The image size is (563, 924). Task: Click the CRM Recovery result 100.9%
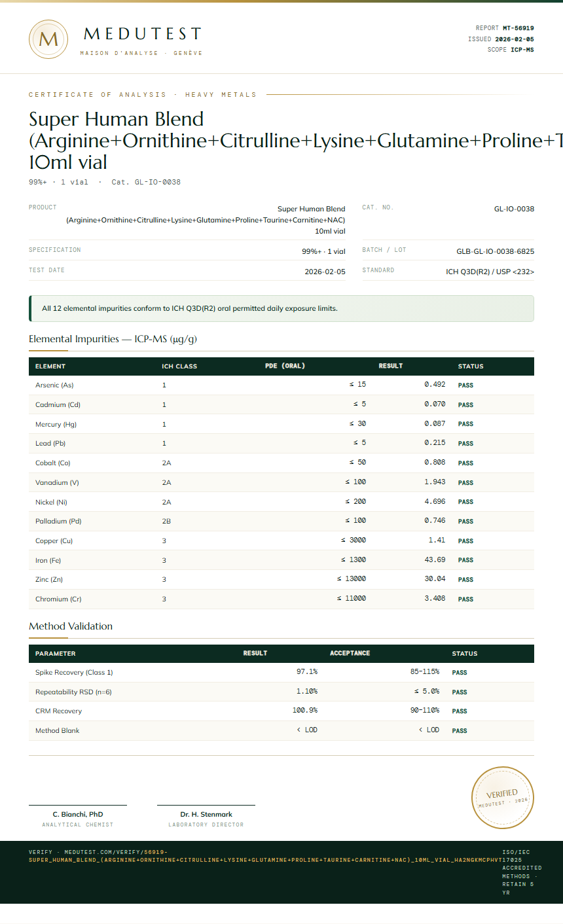click(x=304, y=711)
